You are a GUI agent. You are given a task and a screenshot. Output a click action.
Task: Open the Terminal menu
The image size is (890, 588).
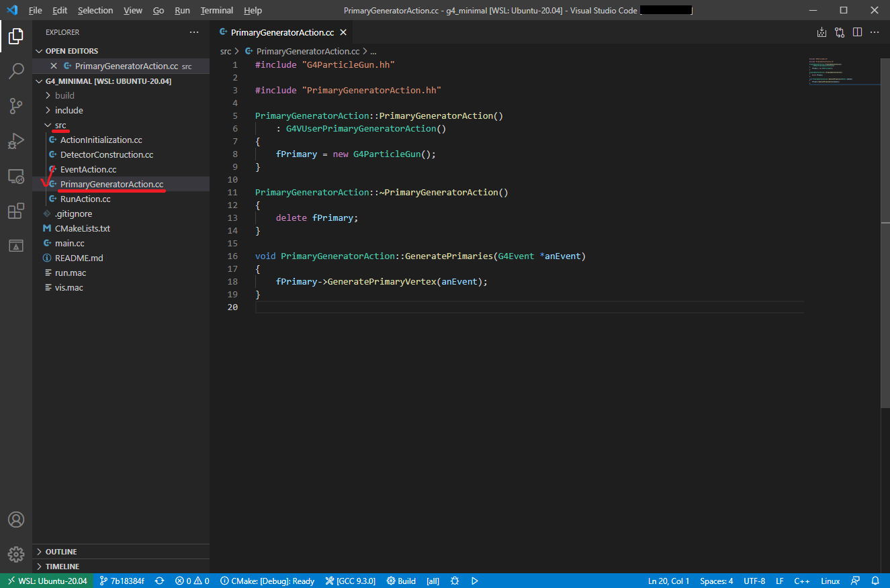[x=216, y=10]
